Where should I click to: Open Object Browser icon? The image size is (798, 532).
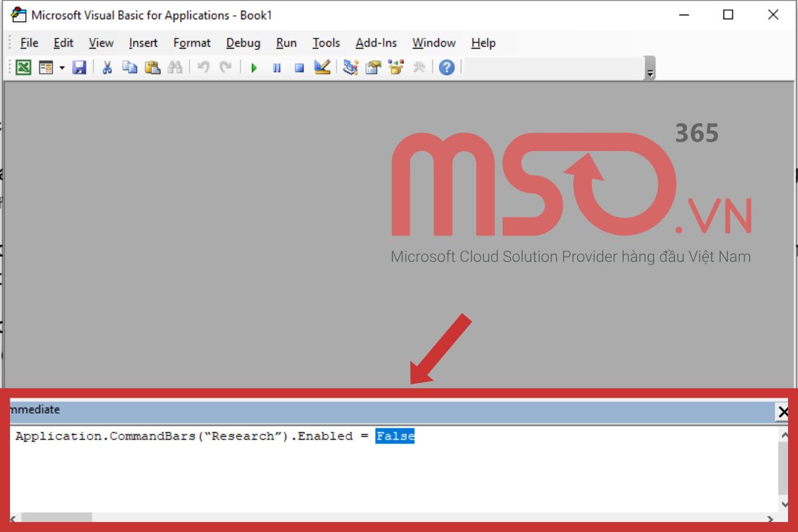click(396, 67)
